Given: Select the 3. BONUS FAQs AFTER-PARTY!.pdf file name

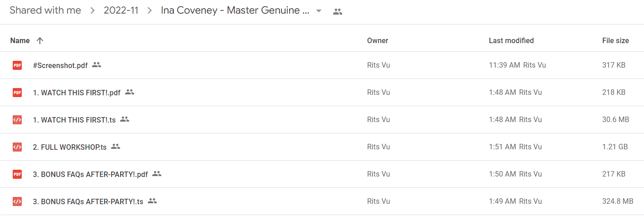Looking at the screenshot, I should pyautogui.click(x=91, y=174).
